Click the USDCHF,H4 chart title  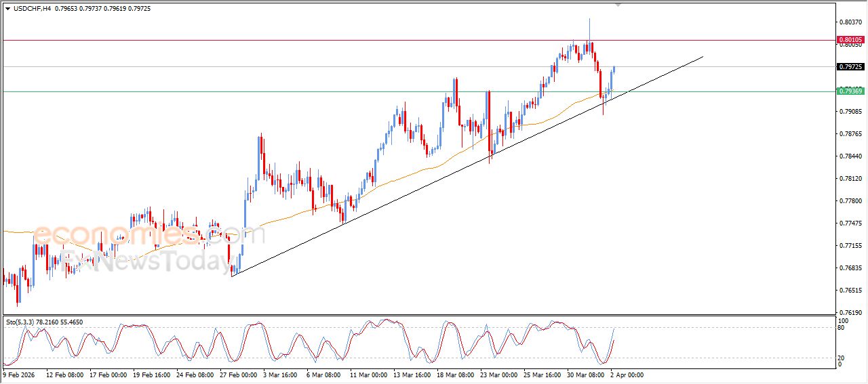pyautogui.click(x=32, y=8)
